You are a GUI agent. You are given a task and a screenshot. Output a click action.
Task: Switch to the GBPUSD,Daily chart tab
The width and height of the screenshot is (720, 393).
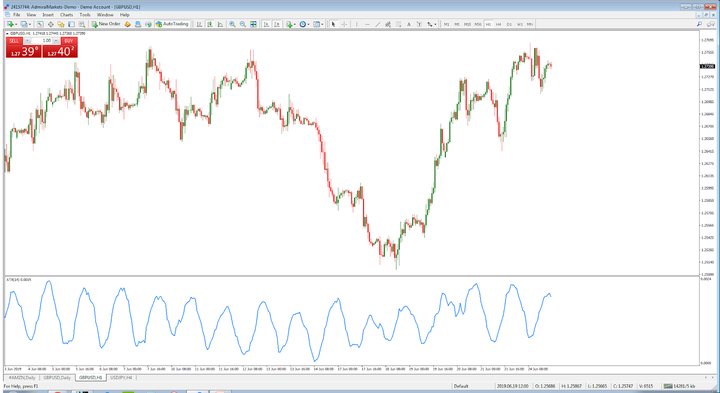57,377
